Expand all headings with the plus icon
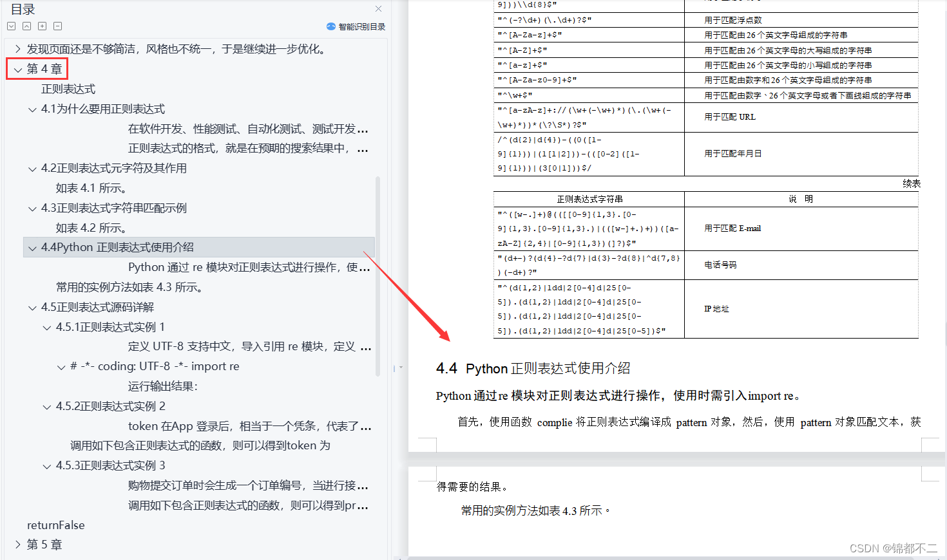This screenshot has width=947, height=560. [x=42, y=26]
